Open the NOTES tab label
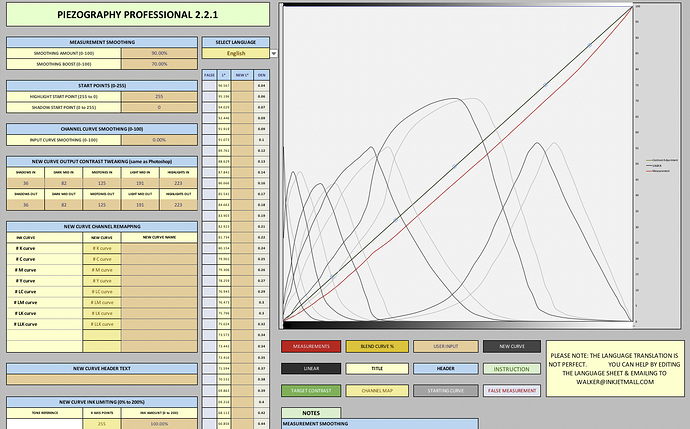Screen dimensions: 690x429 [311, 413]
